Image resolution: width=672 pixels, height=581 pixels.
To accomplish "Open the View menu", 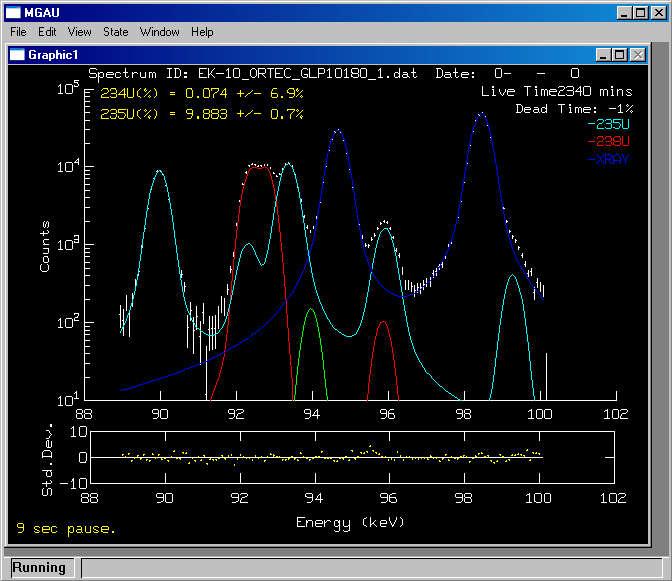I will point(79,32).
